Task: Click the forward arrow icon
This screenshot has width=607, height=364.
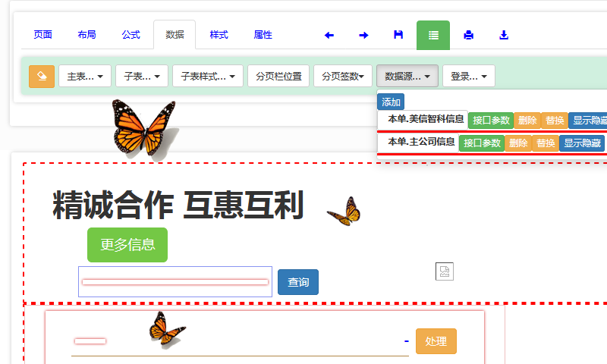Action: point(363,35)
